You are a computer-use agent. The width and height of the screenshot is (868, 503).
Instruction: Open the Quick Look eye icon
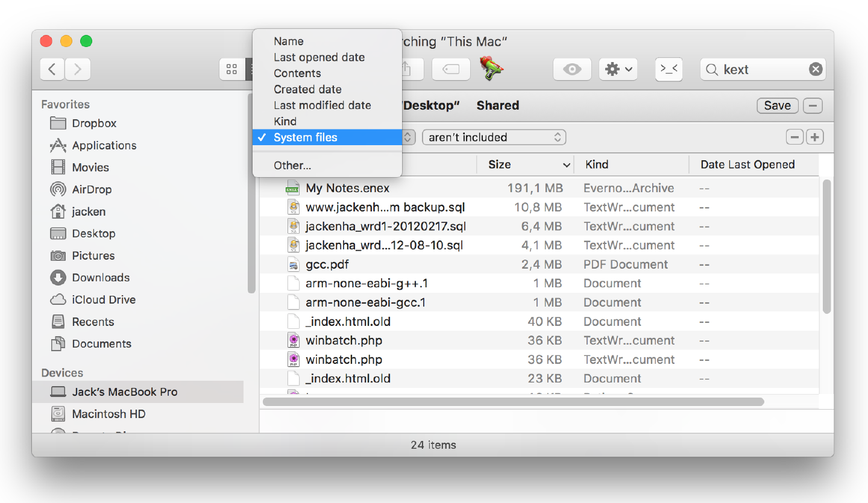point(572,69)
